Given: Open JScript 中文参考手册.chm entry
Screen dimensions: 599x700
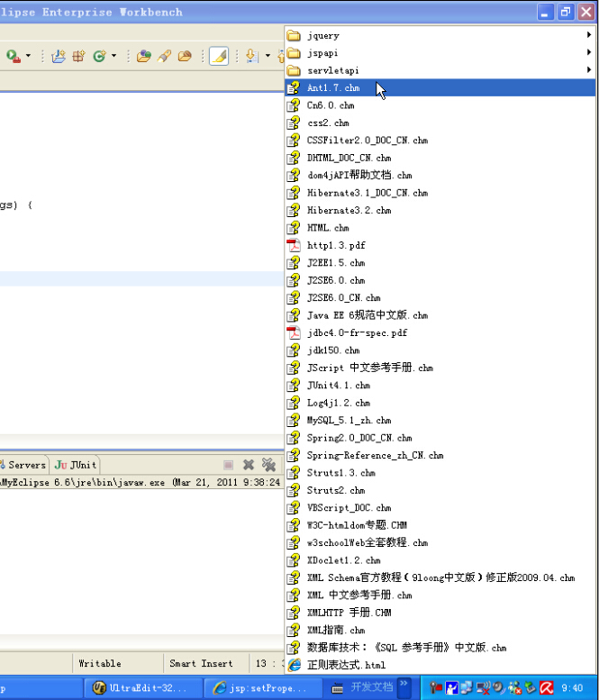Looking at the screenshot, I should [x=440, y=368].
